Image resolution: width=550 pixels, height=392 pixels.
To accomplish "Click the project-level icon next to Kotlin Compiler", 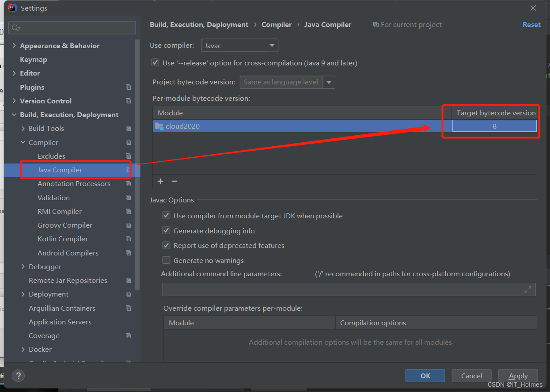I will pos(128,239).
